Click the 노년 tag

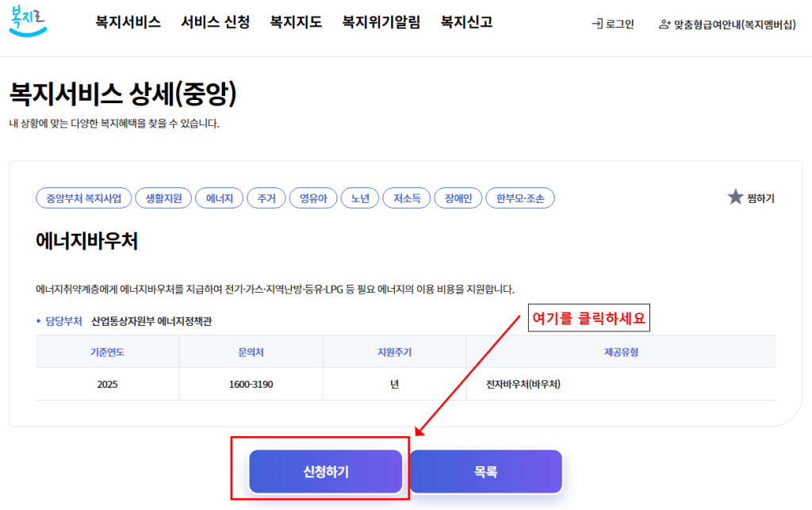point(360,198)
